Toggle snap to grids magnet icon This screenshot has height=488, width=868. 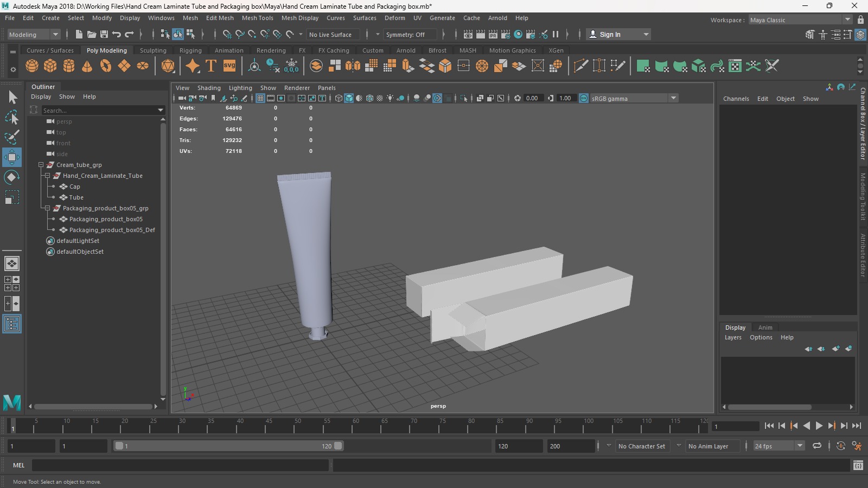[x=227, y=34]
